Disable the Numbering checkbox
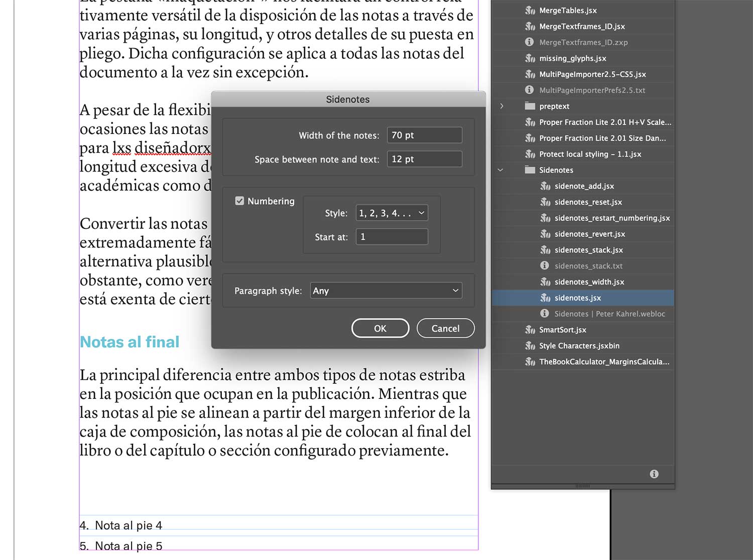The image size is (753, 560). (x=239, y=201)
